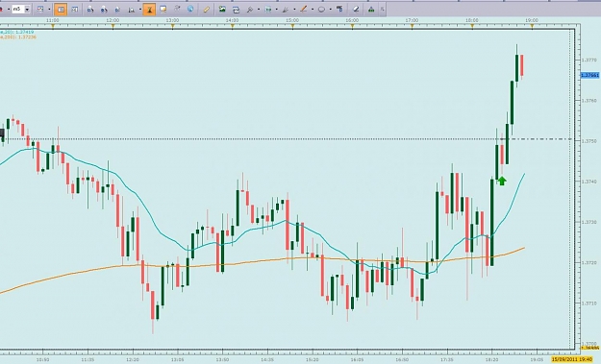Click the 19:00 timeline marker triangle
This screenshot has height=364, width=601.
click(532, 27)
